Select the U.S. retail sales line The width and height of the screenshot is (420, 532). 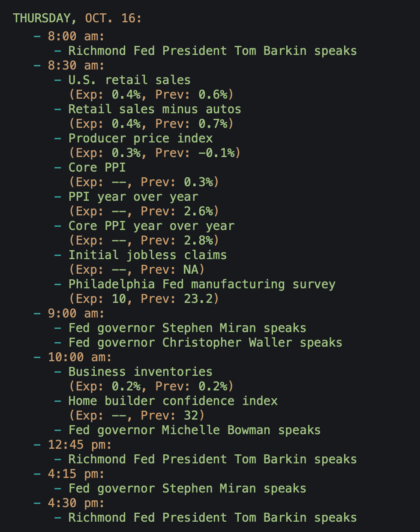tap(129, 80)
